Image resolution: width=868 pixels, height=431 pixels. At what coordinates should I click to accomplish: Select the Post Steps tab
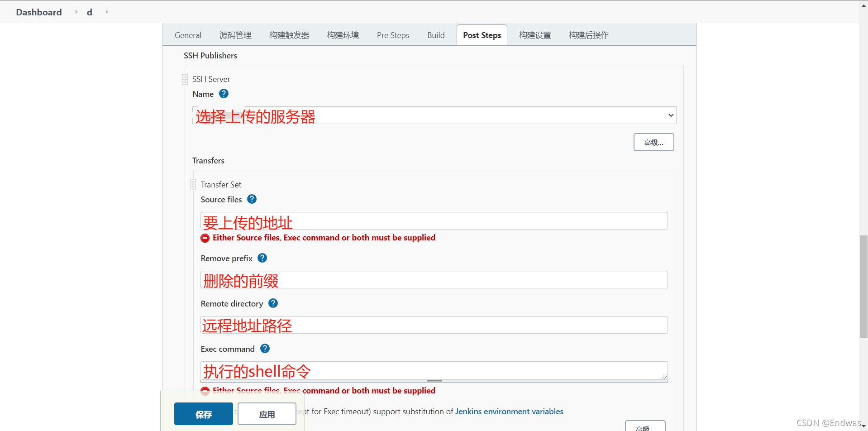[x=482, y=35]
